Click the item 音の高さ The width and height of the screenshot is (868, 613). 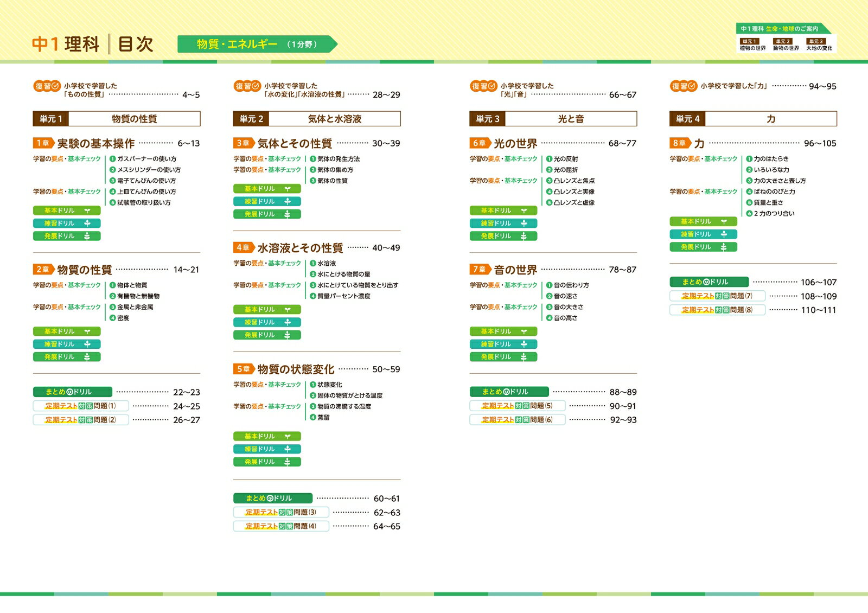pyautogui.click(x=562, y=318)
